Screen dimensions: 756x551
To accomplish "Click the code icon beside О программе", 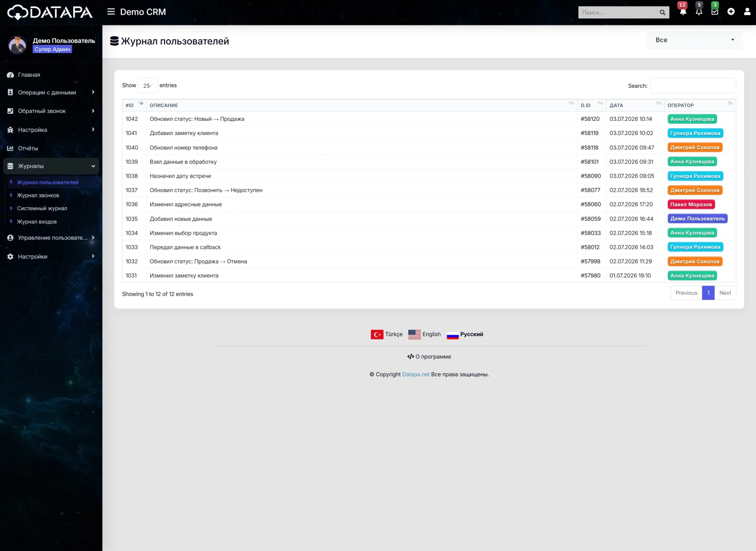I will (x=411, y=357).
